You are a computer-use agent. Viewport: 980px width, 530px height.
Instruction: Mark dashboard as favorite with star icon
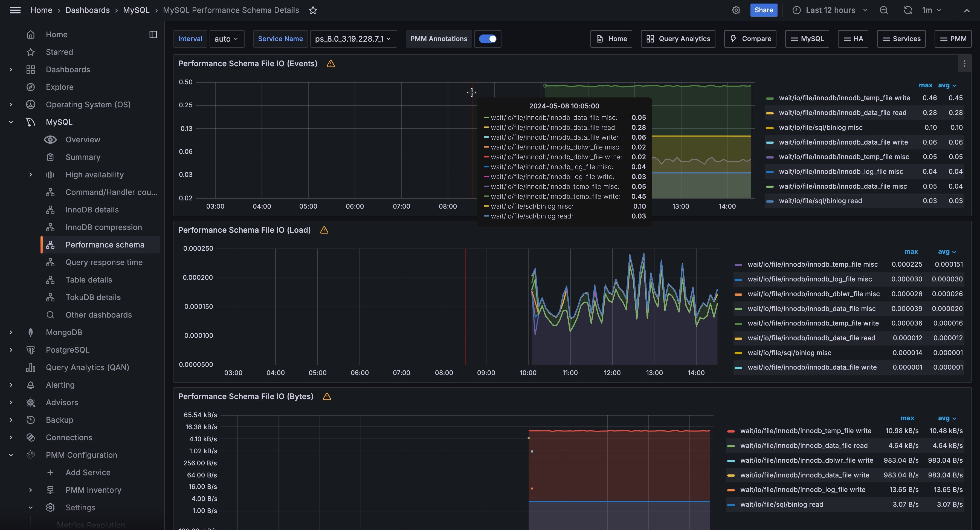pos(313,10)
